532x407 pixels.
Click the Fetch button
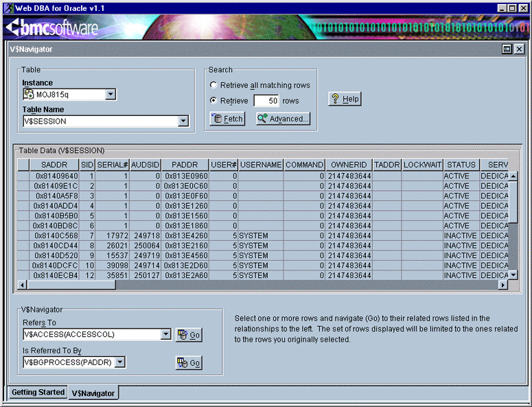tap(227, 119)
